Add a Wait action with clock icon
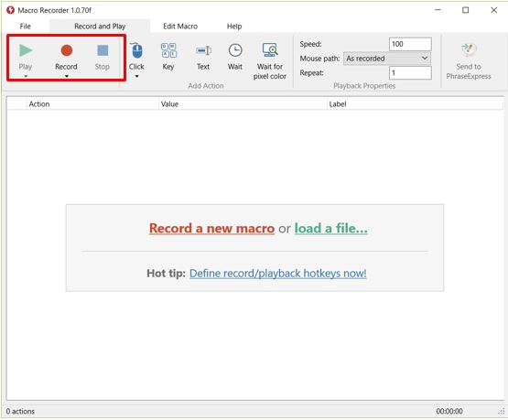 [235, 57]
